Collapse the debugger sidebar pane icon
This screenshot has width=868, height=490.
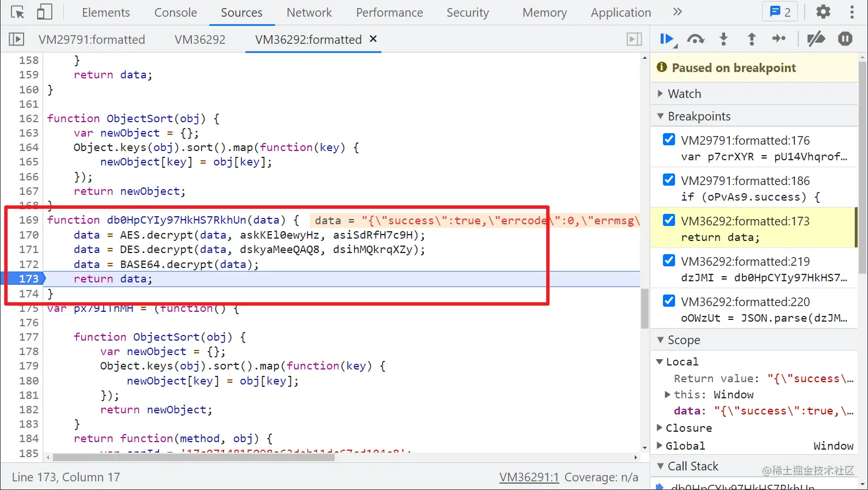pos(634,39)
